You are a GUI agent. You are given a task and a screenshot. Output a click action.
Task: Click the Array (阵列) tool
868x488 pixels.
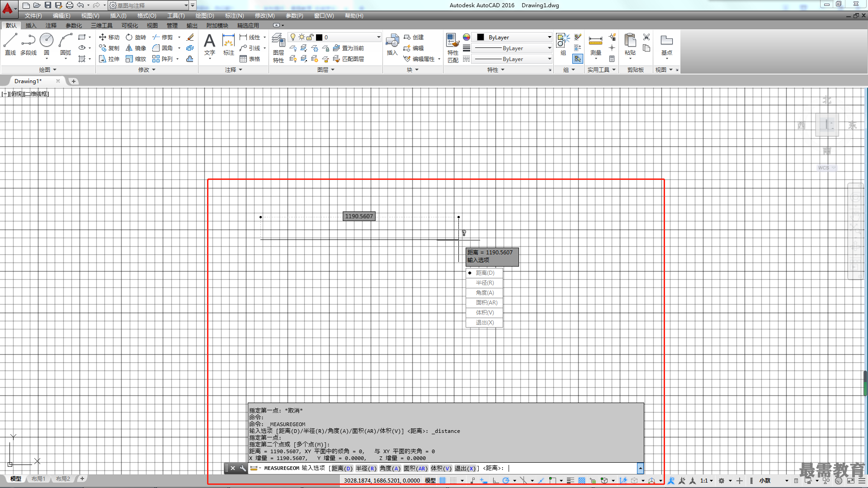pos(163,59)
